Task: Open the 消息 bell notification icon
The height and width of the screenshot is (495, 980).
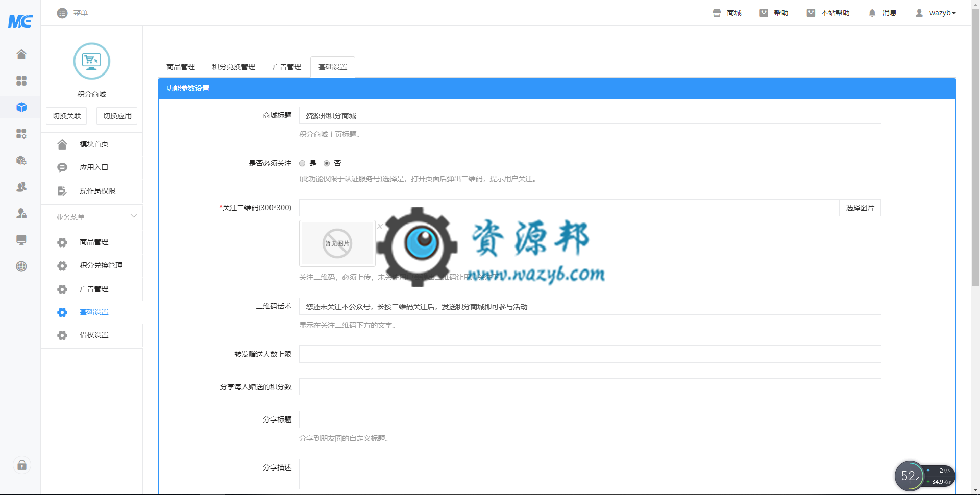Action: tap(872, 13)
